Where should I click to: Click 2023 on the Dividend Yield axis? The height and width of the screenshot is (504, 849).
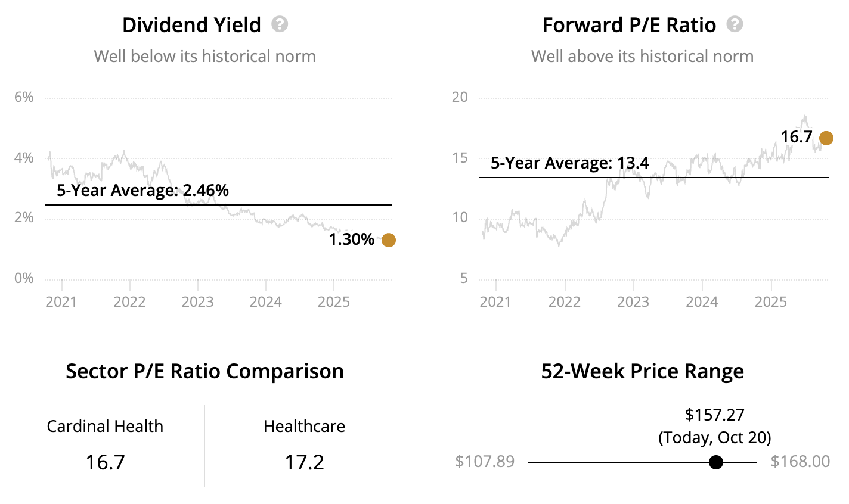197,302
